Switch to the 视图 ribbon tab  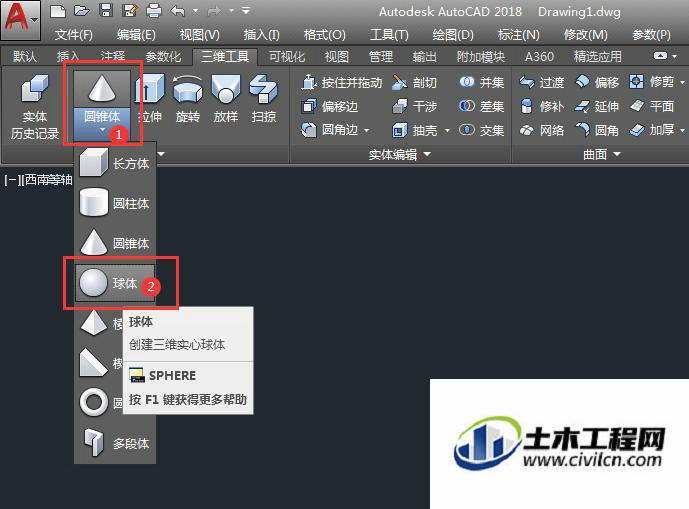(x=337, y=57)
